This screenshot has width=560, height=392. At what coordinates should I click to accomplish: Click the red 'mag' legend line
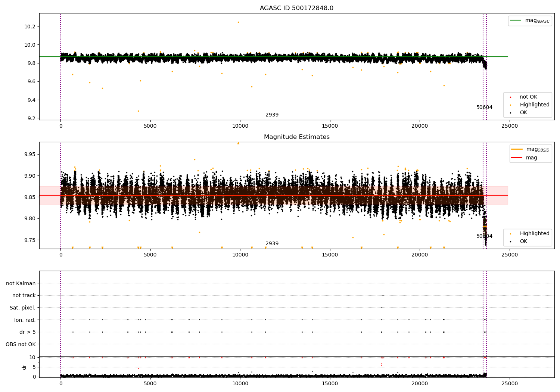pyautogui.click(x=517, y=158)
